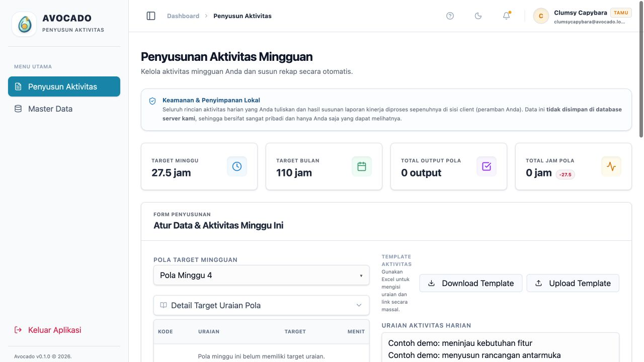Click the shield icon in the security notice
This screenshot has width=644, height=362.
152,101
